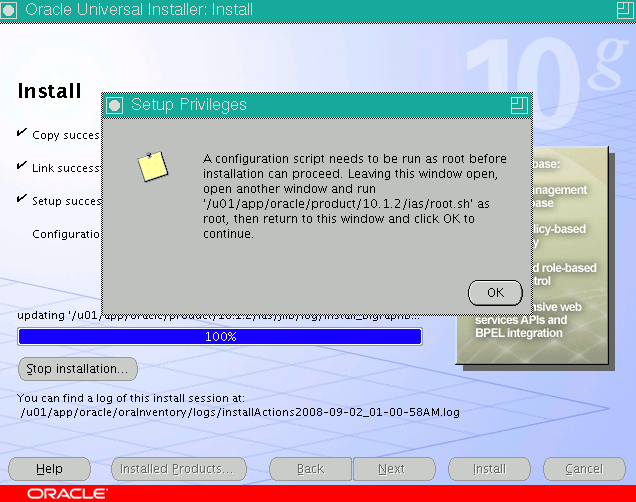Screen dimensions: 636x502
Task: Open Help in the installer
Action: click(x=49, y=469)
